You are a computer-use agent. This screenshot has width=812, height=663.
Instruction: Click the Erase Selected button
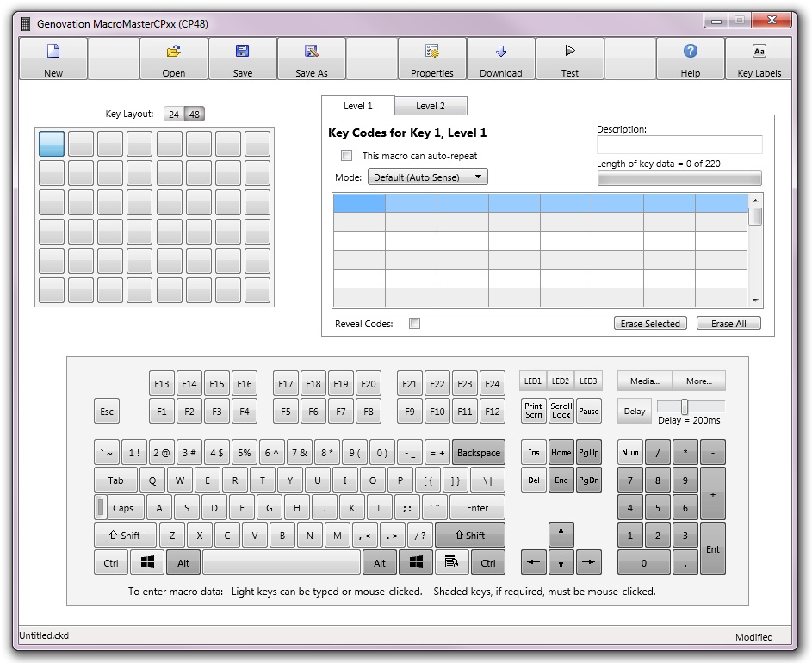click(650, 324)
